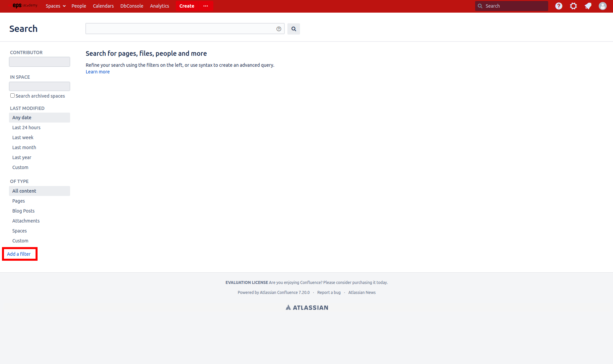Enable Search archived spaces checkbox
613x364 pixels.
pos(12,96)
